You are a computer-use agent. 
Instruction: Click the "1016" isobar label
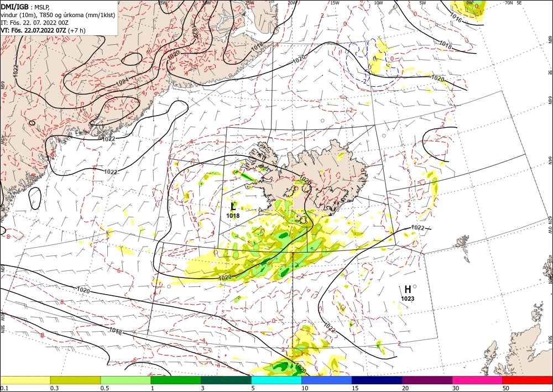click(455, 18)
